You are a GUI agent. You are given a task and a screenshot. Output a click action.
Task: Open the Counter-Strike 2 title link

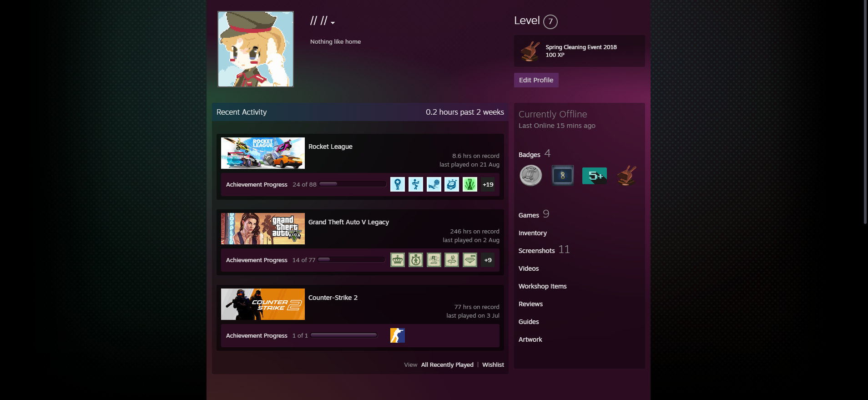[333, 298]
